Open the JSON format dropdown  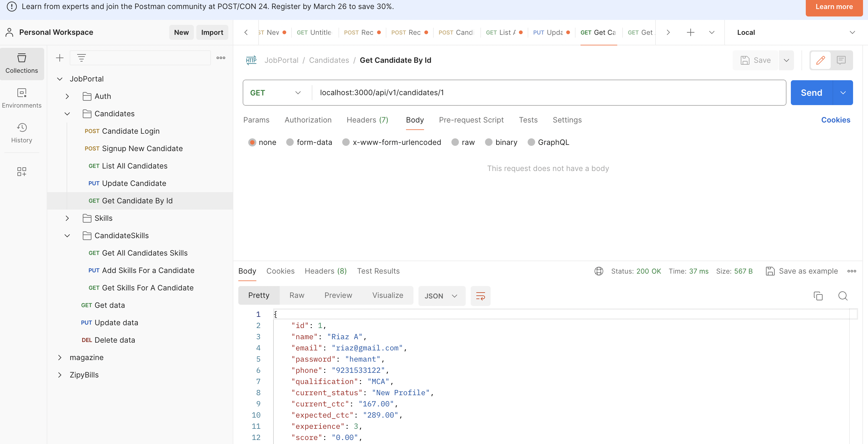point(441,296)
